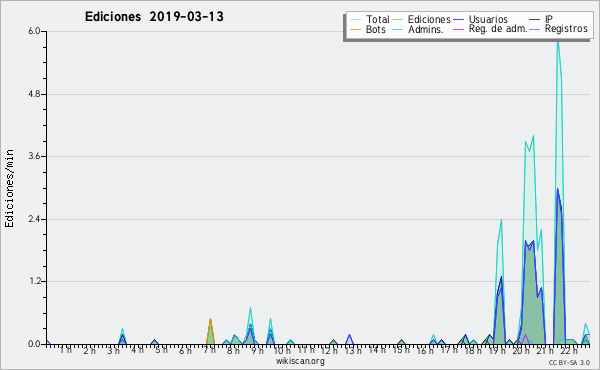Click the magenta Reg. de adm. peak near 20 h
The height and width of the screenshot is (370, 600).
[525, 335]
